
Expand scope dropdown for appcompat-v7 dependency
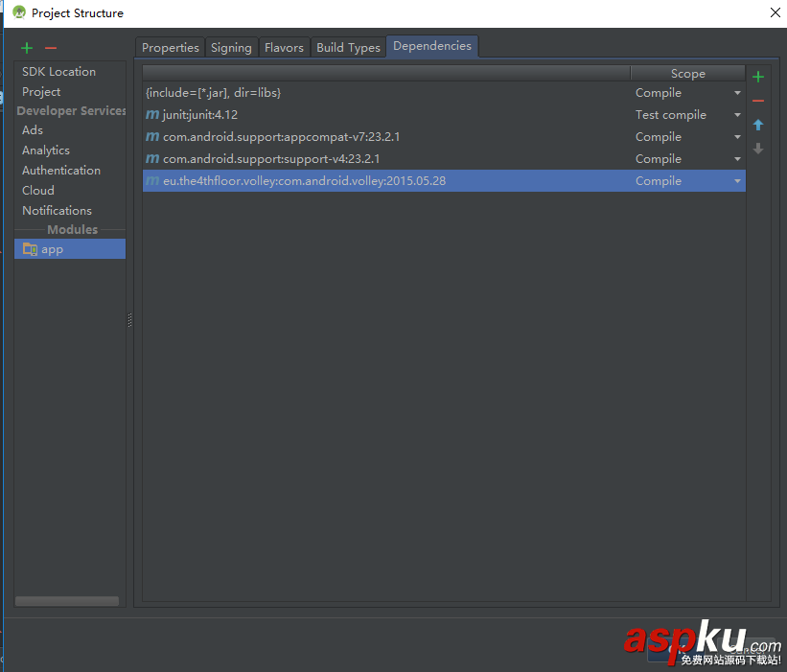(737, 137)
